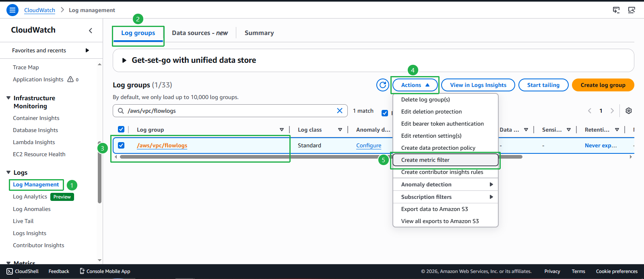Expand Favorites and recents submenu
Image resolution: width=644 pixels, height=279 pixels.
point(87,50)
